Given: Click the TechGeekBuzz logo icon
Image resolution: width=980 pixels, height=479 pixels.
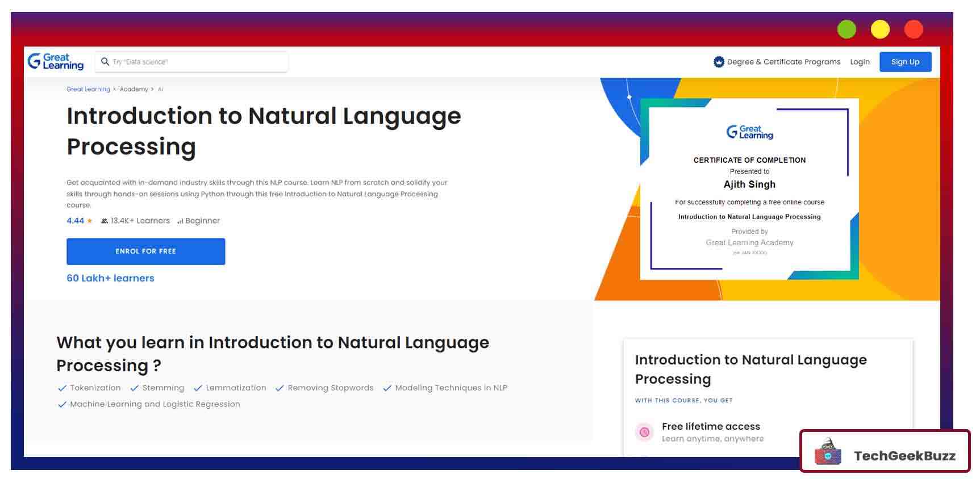Looking at the screenshot, I should 828,452.
